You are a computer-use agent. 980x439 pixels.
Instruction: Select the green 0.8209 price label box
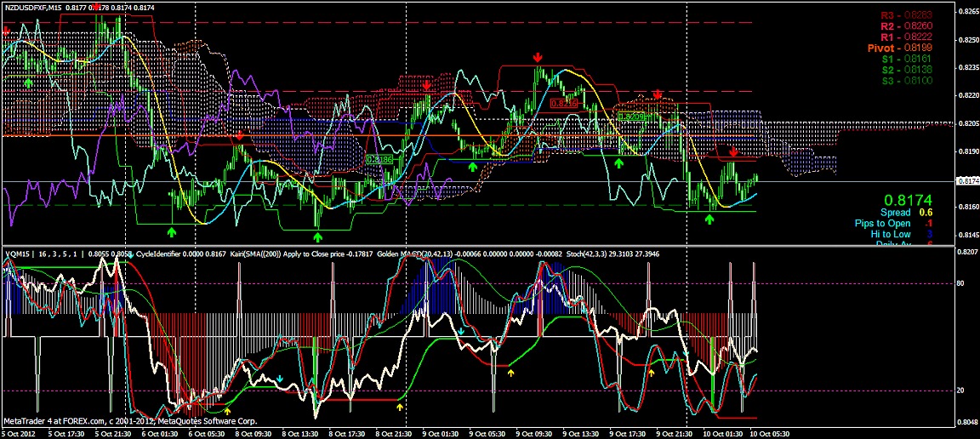click(630, 116)
